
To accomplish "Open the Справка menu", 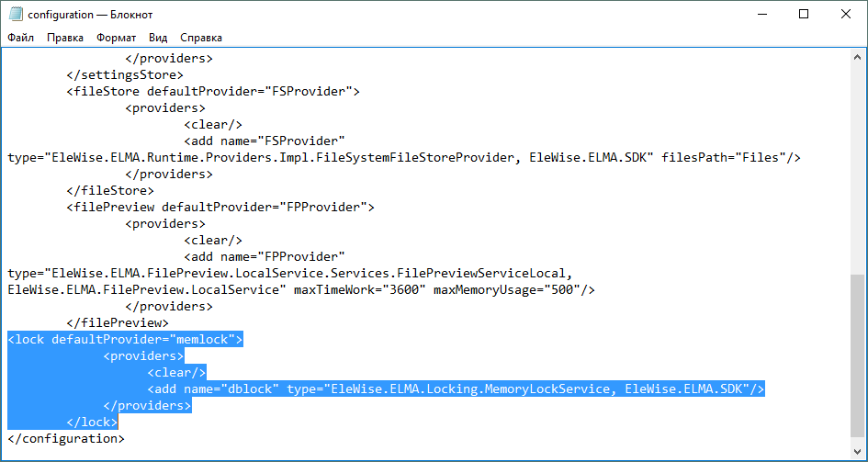I will click(x=201, y=38).
